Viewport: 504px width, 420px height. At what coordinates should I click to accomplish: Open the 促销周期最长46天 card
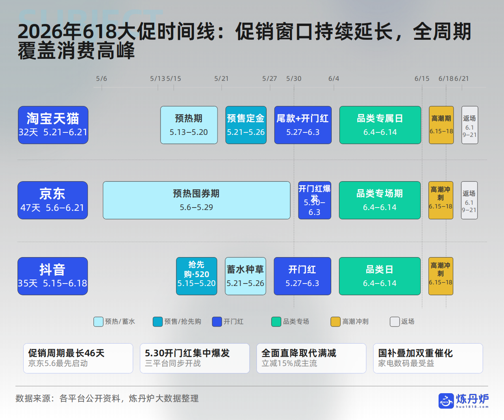(78, 358)
